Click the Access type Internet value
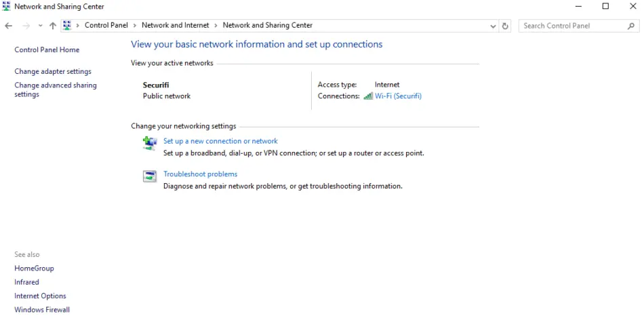 [387, 85]
